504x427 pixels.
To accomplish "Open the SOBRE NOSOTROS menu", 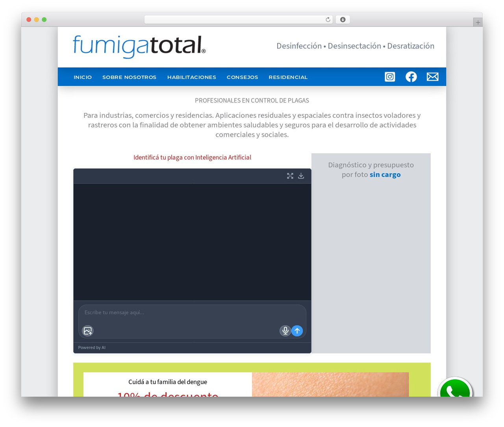I will (x=129, y=77).
